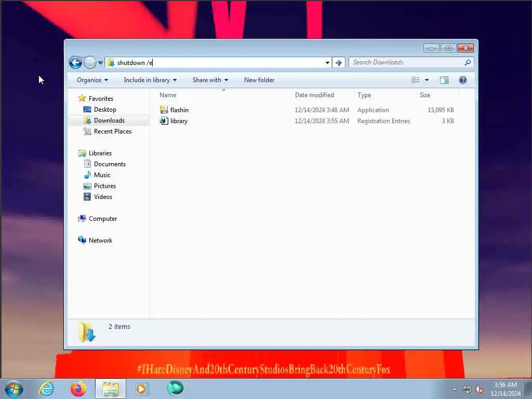Click the folder icon in address bar
The width and height of the screenshot is (532, 399).
coord(111,62)
